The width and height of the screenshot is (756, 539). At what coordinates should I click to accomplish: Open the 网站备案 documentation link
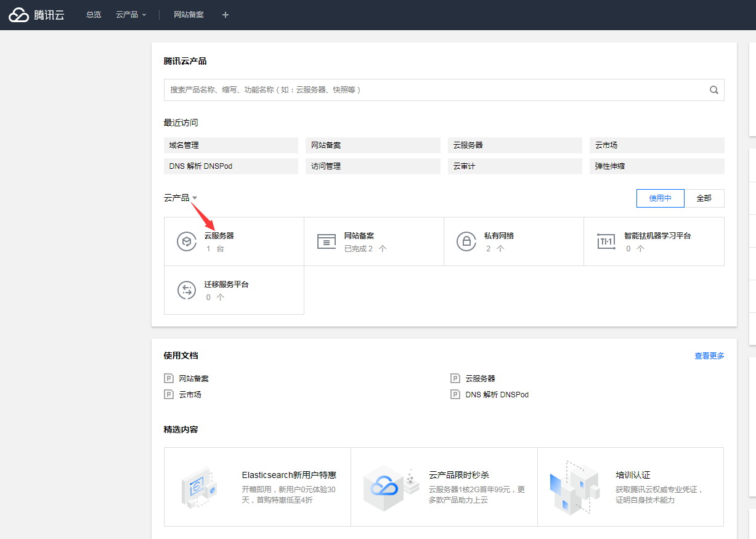pos(194,378)
